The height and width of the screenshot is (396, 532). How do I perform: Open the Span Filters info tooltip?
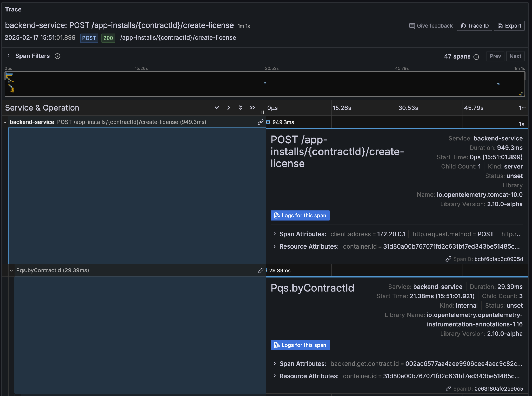tap(57, 56)
